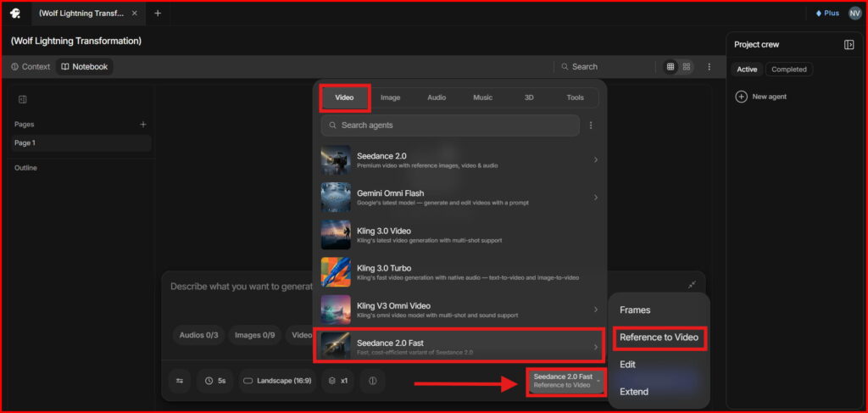Change the Landscape (16:9) aspect ratio

coord(277,381)
